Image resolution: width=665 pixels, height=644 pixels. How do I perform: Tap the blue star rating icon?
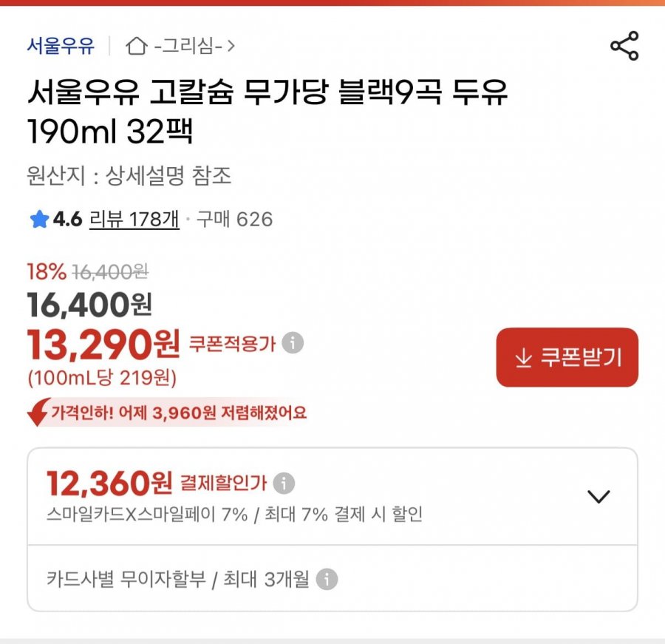coord(38,220)
